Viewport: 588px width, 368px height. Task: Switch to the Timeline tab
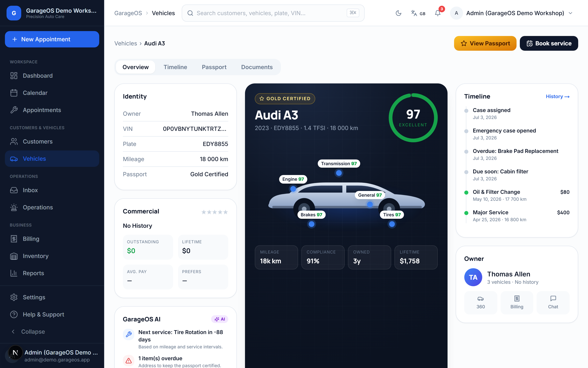[175, 67]
